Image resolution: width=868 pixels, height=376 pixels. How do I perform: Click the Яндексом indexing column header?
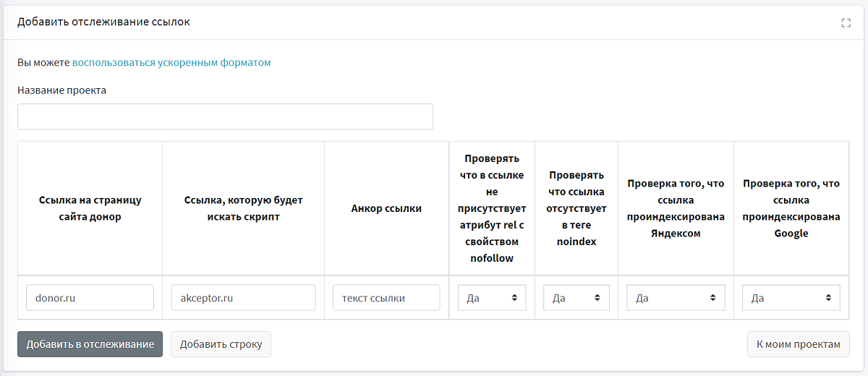click(676, 208)
